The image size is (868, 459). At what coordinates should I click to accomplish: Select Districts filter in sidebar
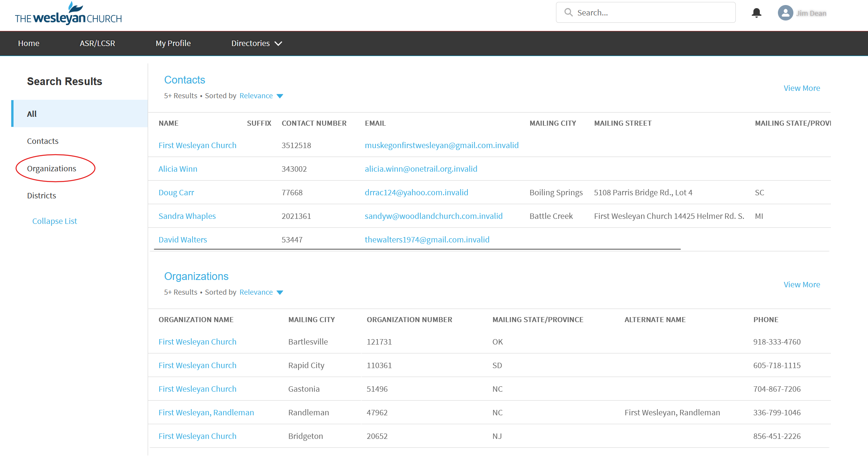click(x=41, y=196)
